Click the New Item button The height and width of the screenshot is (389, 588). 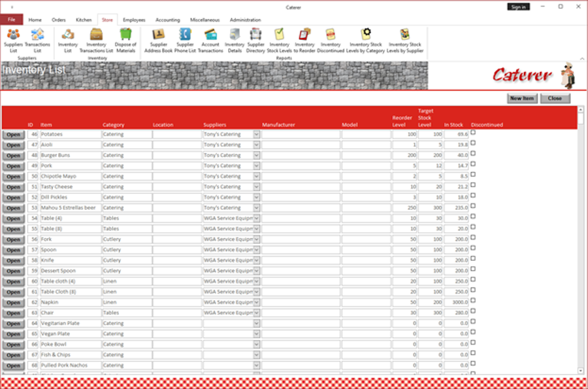[522, 98]
